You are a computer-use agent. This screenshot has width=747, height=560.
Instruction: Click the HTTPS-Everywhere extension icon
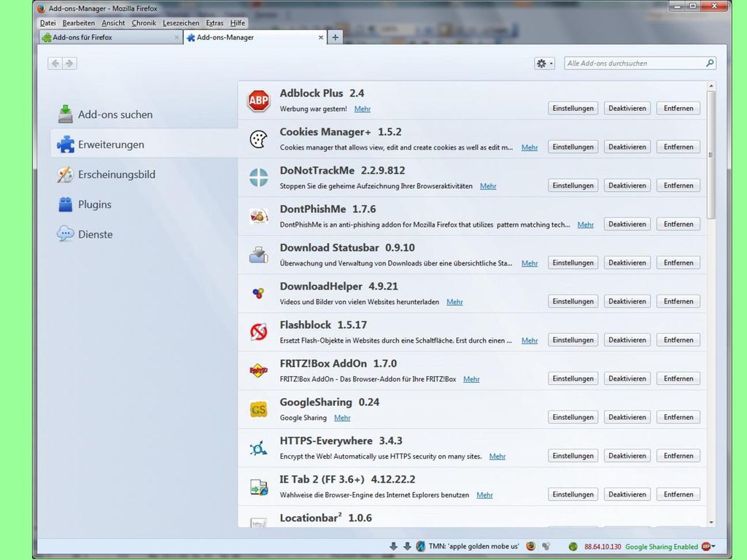click(258, 448)
